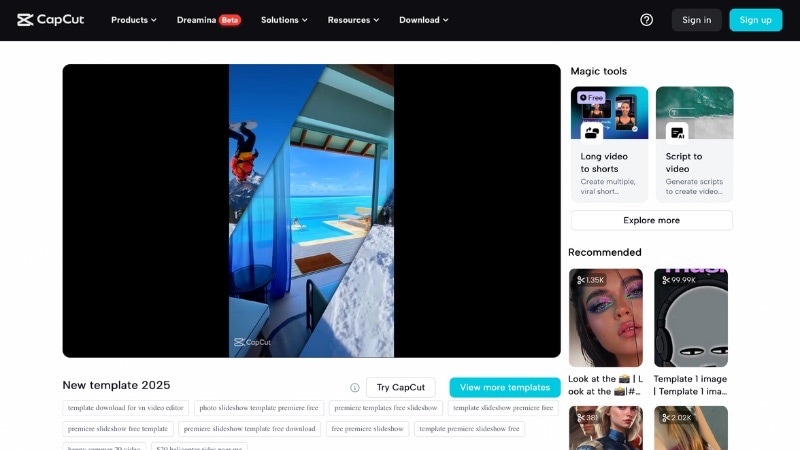The height and width of the screenshot is (450, 800).
Task: Click the Beta badge next to Dreamina
Action: pos(230,20)
